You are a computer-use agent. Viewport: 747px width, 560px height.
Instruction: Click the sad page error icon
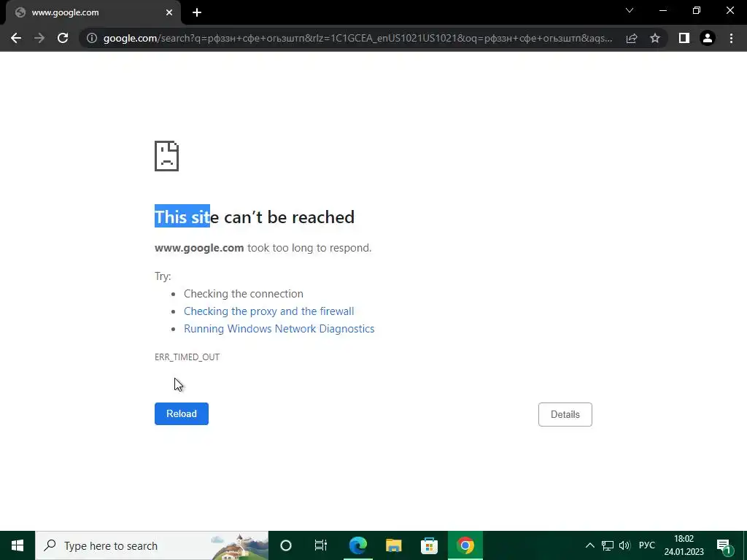(167, 156)
